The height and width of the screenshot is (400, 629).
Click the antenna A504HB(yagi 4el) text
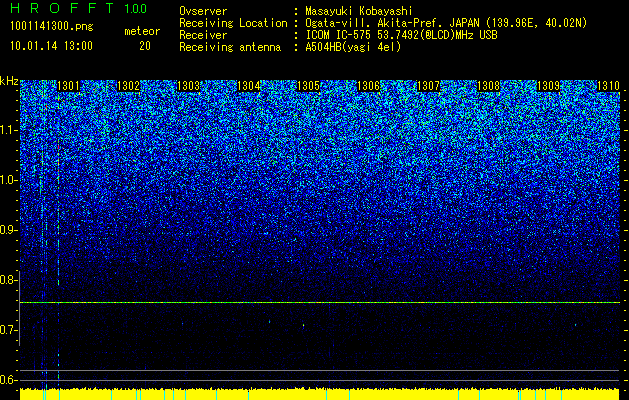[x=353, y=47]
